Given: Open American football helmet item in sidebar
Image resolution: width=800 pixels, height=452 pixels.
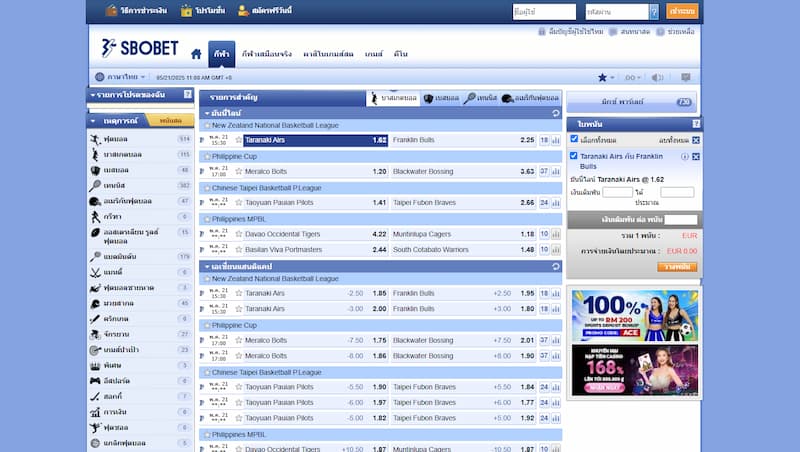Looking at the screenshot, I should 140,201.
